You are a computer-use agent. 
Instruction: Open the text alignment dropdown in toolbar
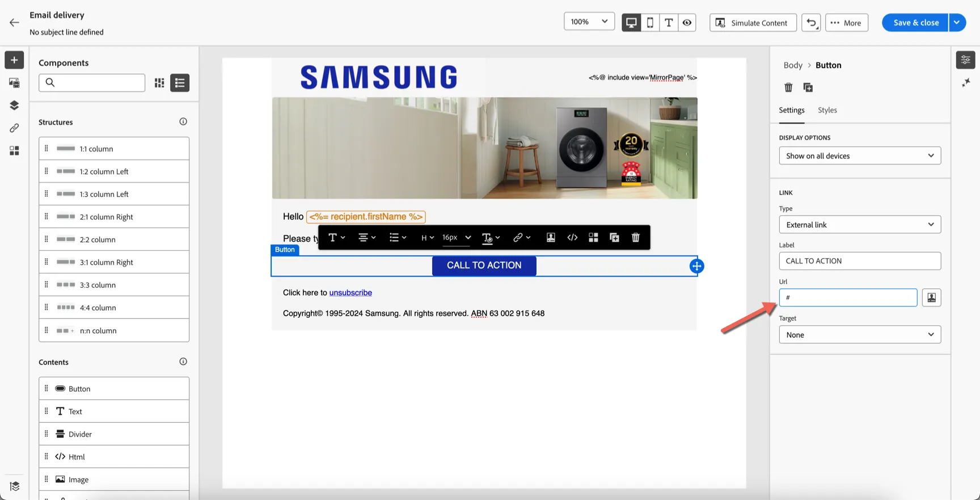click(367, 238)
